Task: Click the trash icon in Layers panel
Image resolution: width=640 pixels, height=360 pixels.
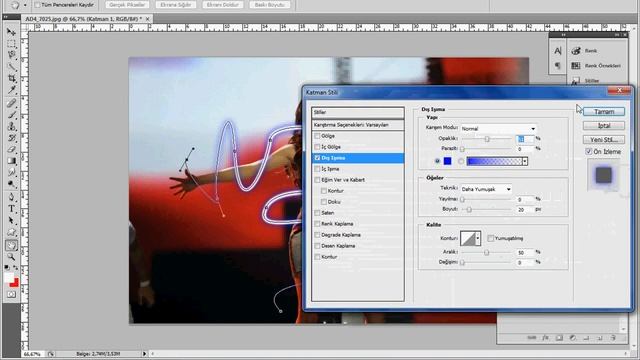Action: (x=613, y=338)
